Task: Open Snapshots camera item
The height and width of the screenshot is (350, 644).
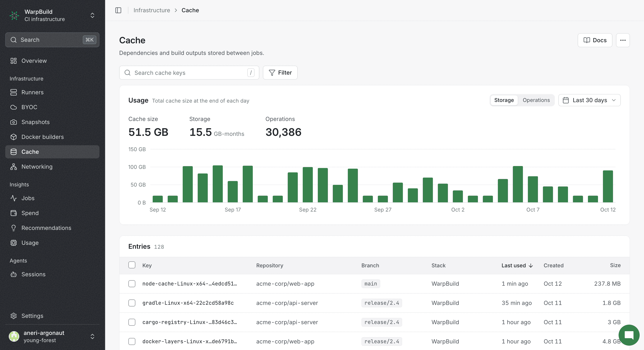Action: click(52, 122)
